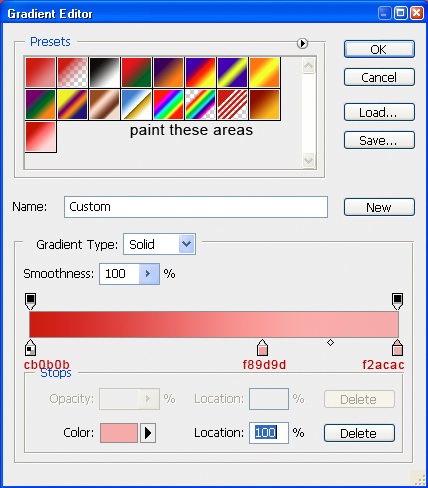The width and height of the screenshot is (428, 488).
Task: Click the pink Color swatch in Stops
Action: 119,433
